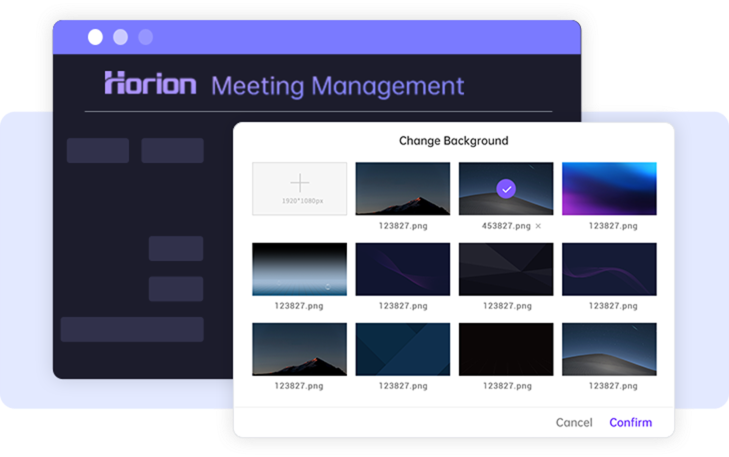Select the mountain background beside the upload tile
729x457 pixels.
pyautogui.click(x=403, y=189)
